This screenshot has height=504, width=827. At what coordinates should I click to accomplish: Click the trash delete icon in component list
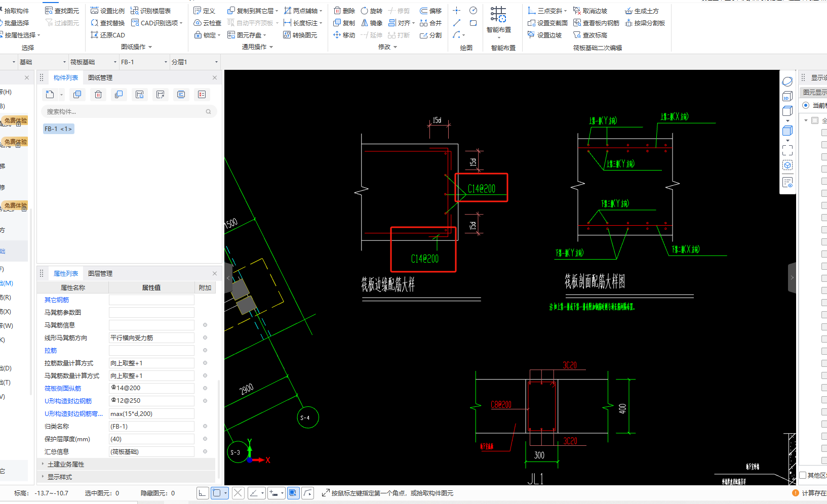[98, 95]
